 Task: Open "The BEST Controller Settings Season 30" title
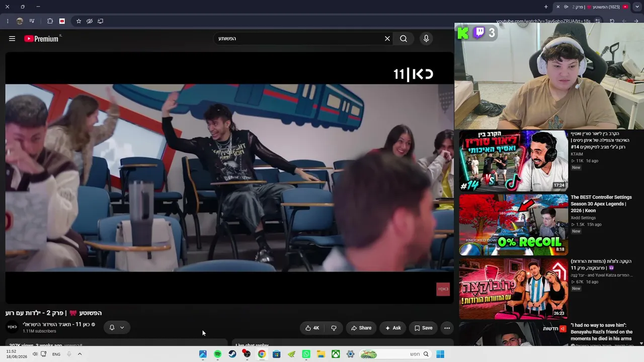(601, 204)
